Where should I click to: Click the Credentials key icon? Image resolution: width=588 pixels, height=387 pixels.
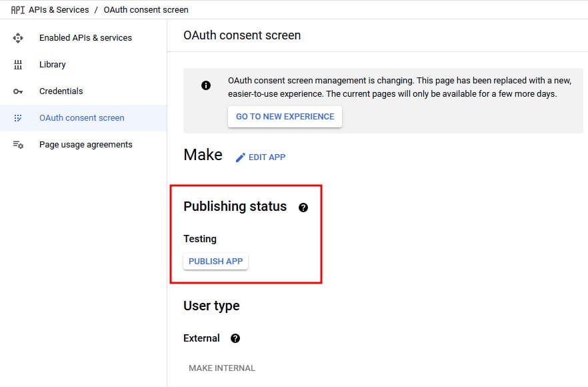coord(18,91)
